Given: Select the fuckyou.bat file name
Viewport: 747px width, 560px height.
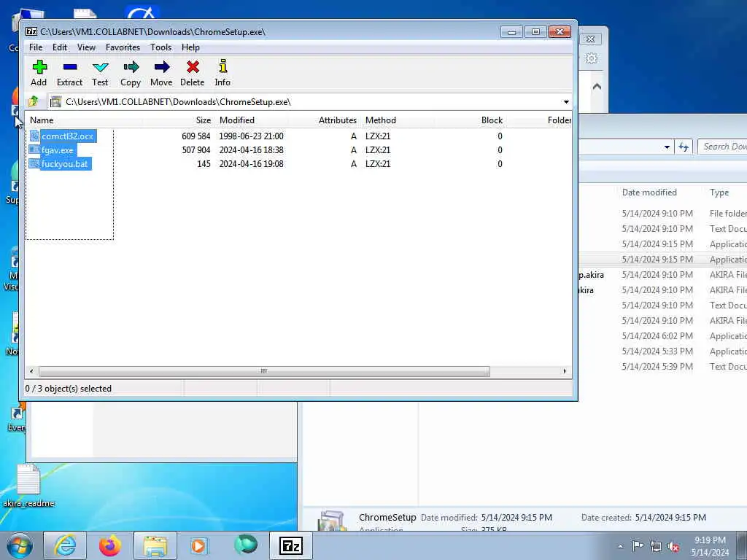Looking at the screenshot, I should click(65, 164).
